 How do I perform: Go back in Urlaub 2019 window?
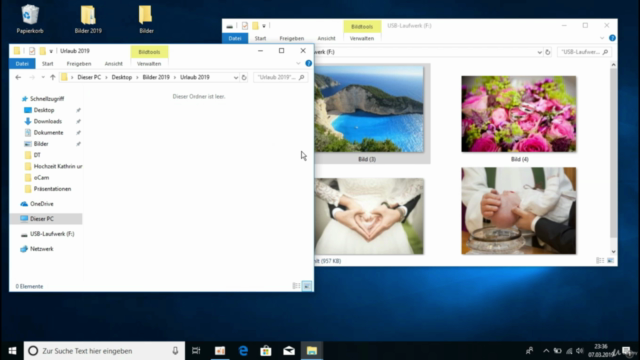pyautogui.click(x=18, y=77)
